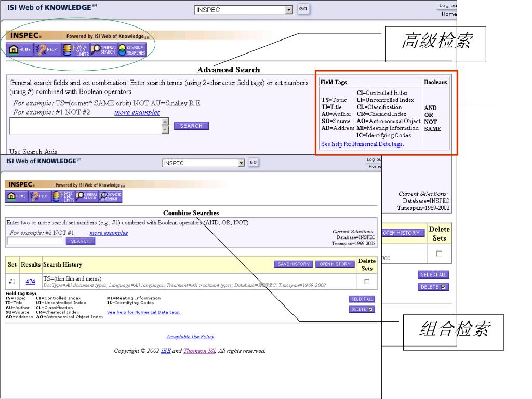This screenshot has width=532, height=399.
Task: Click SELECT ALL in back window
Action: point(433,275)
